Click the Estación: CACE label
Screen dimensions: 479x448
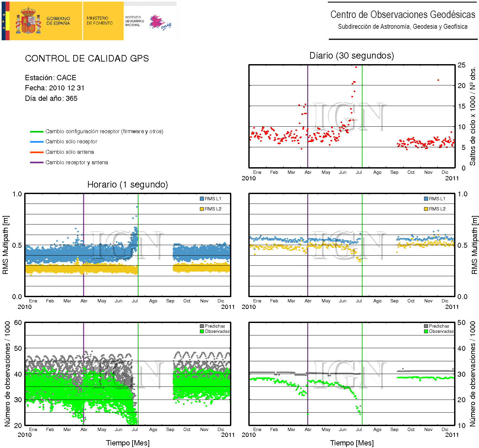(50, 78)
